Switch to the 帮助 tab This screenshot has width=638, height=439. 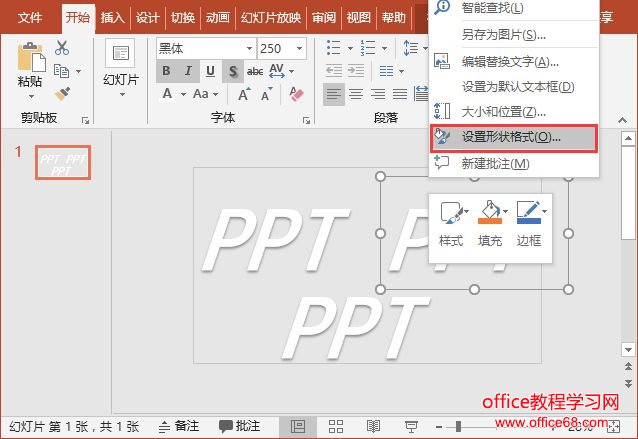(393, 18)
